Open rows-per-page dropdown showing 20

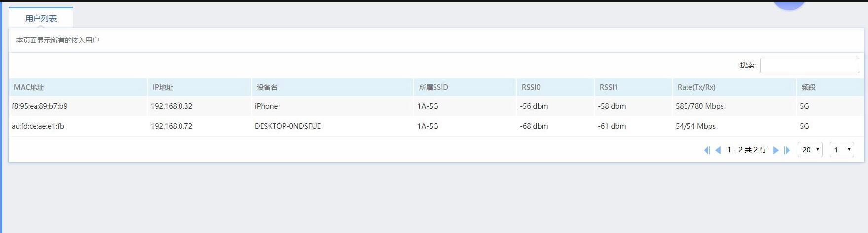(810, 149)
